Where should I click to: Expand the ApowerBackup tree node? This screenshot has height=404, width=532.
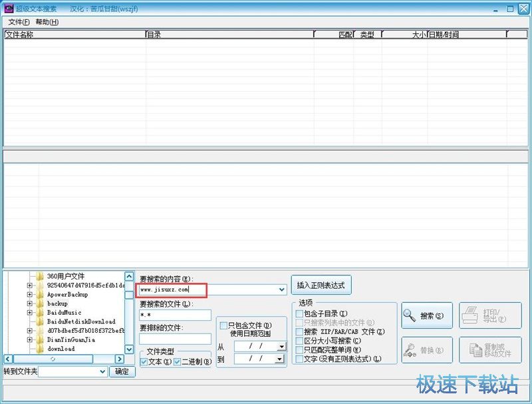[29, 294]
